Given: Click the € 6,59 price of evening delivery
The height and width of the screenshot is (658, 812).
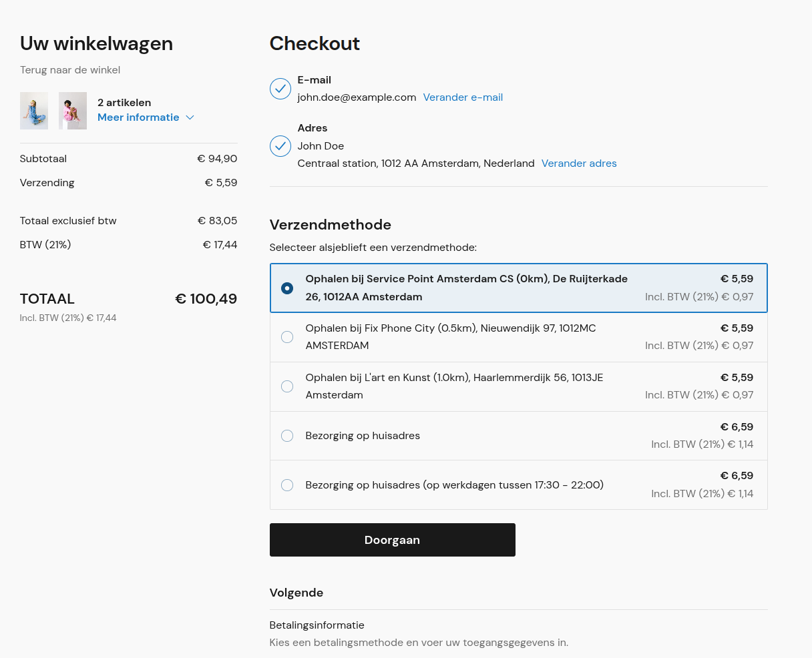Looking at the screenshot, I should (737, 476).
